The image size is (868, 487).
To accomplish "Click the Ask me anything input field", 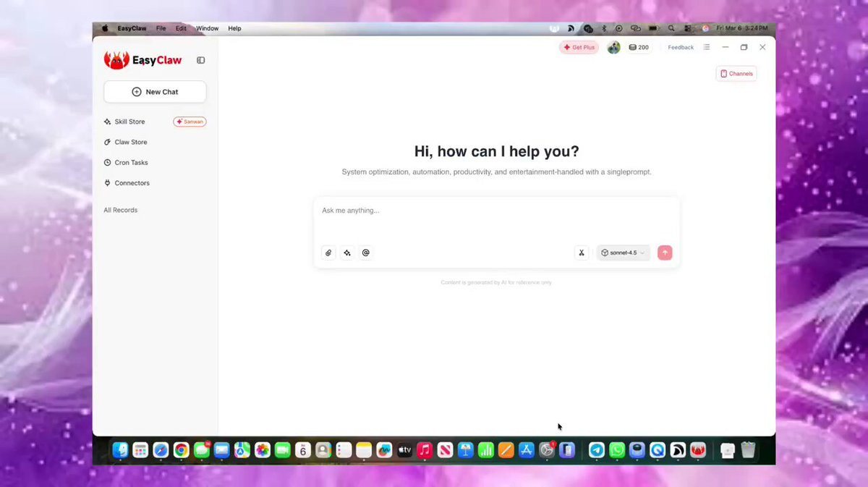I will pos(496,211).
